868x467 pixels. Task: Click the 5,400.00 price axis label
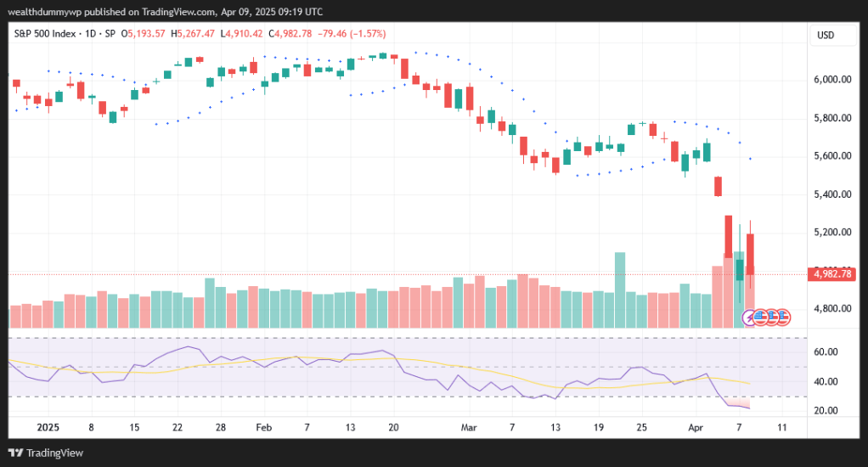(x=832, y=194)
